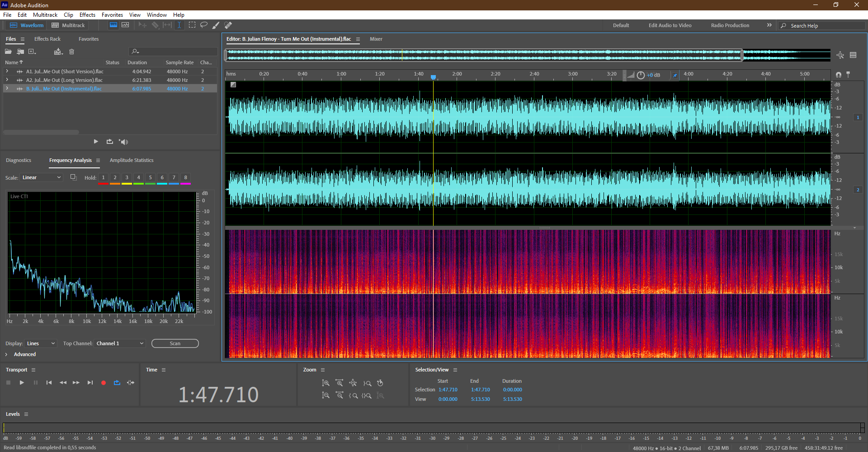Click the zoom navigator bar above the waveform
868x452 pixels.
(484, 55)
